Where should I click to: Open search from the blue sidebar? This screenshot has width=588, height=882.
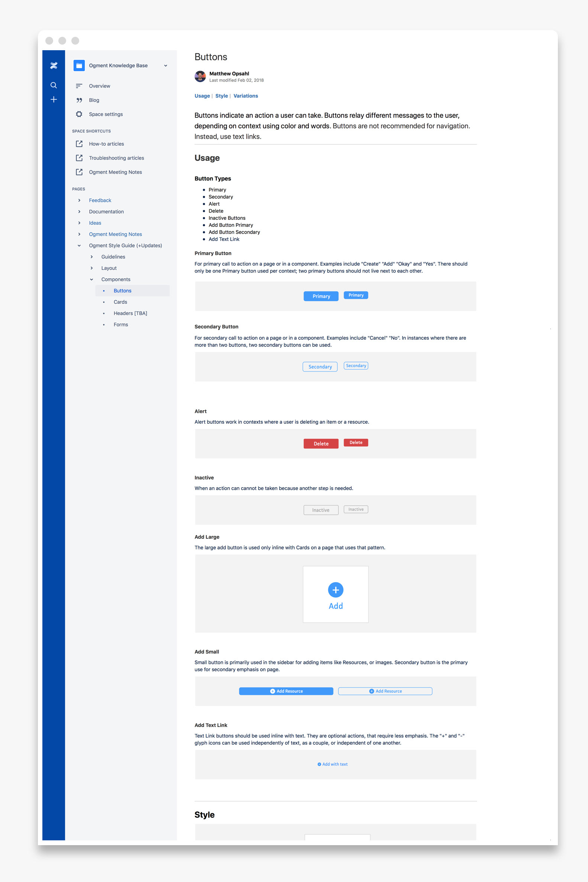(x=54, y=85)
